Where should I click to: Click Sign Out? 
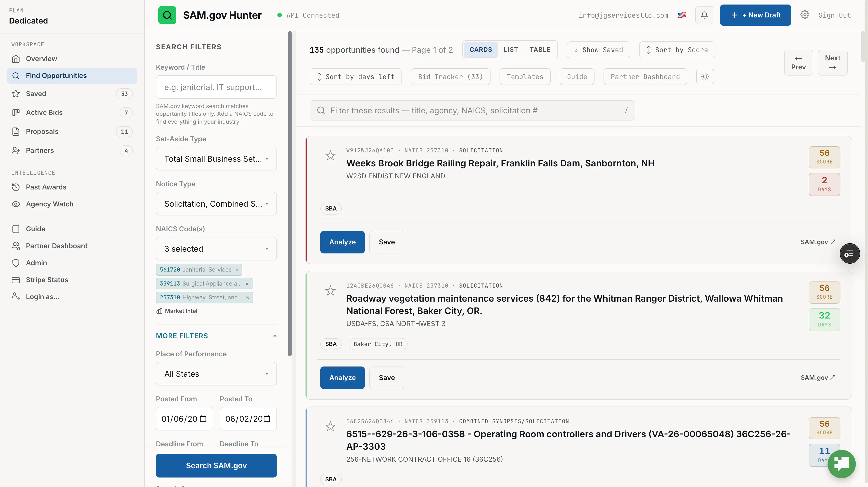tap(834, 16)
